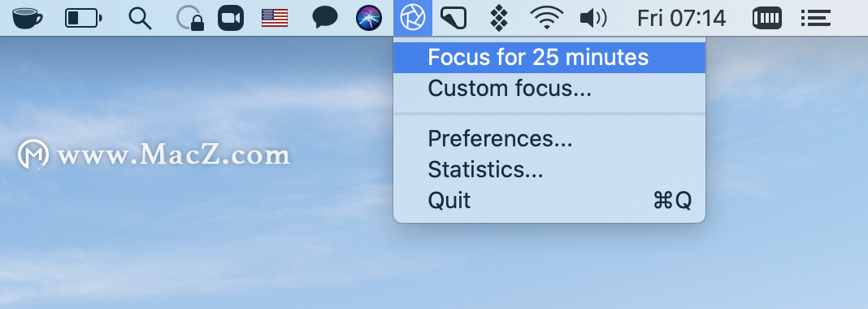Open the Zoom camera menu bar icon
868x309 pixels.
click(x=231, y=18)
